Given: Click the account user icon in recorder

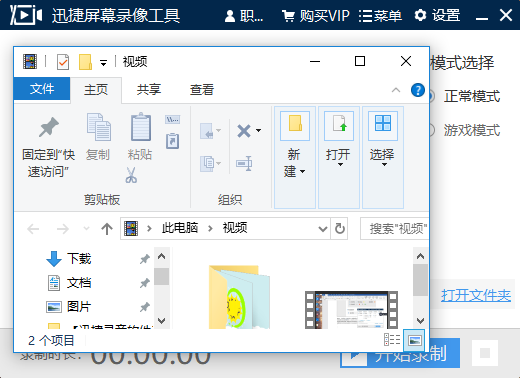Looking at the screenshot, I should coord(230,16).
